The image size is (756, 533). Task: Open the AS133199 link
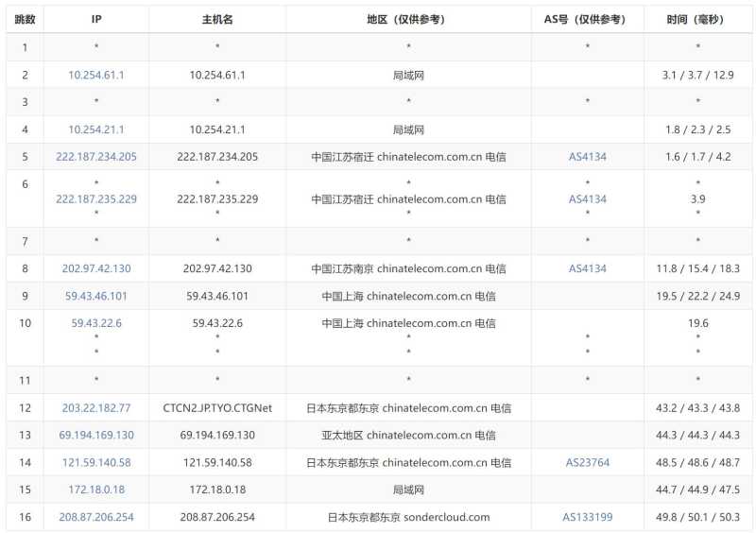[x=587, y=517]
